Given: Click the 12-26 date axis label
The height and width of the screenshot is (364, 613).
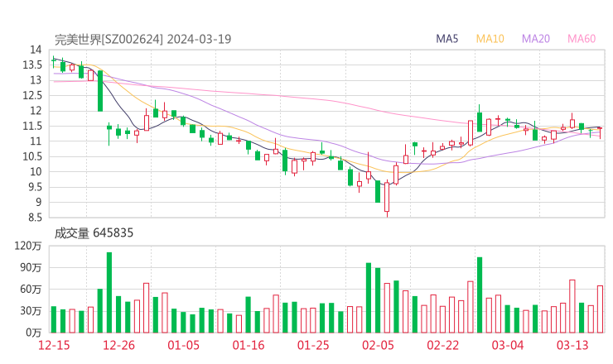Looking at the screenshot, I should coord(118,345).
